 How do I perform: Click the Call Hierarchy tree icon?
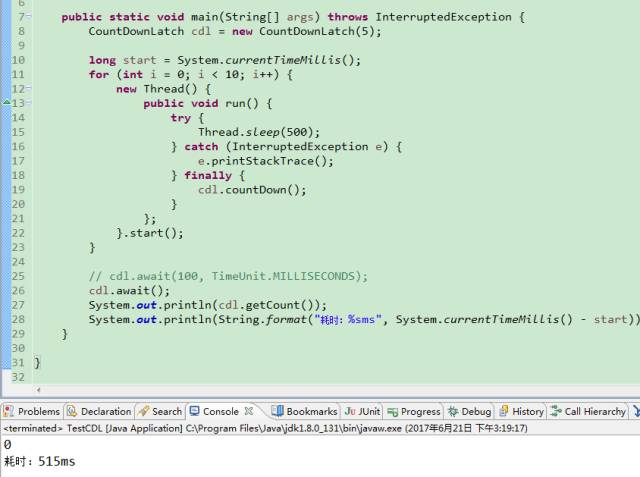556,411
